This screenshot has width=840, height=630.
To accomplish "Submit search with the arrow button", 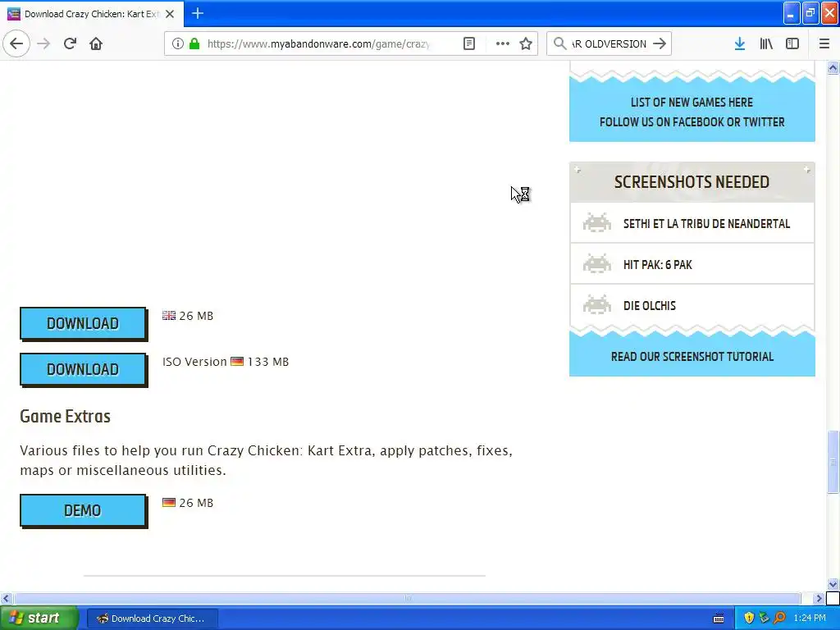I will click(x=660, y=43).
